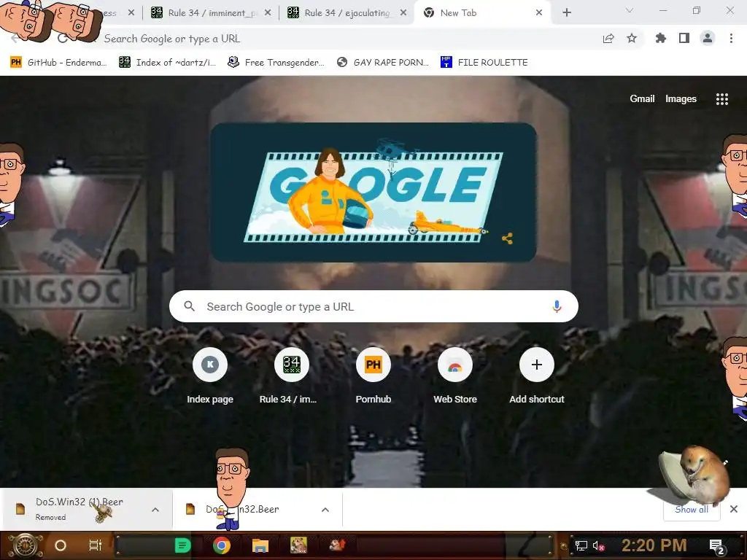Close the downloads bar
Image resolution: width=747 pixels, height=560 pixels.
tap(734, 510)
